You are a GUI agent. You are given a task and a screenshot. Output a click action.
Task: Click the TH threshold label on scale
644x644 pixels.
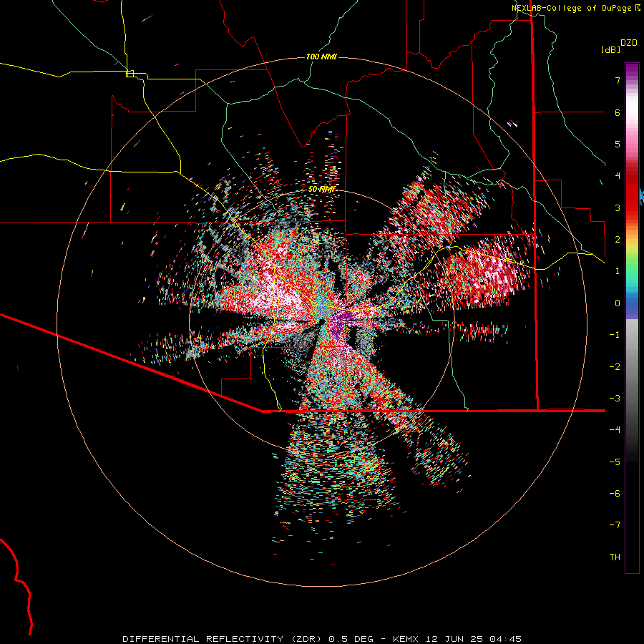click(x=615, y=557)
